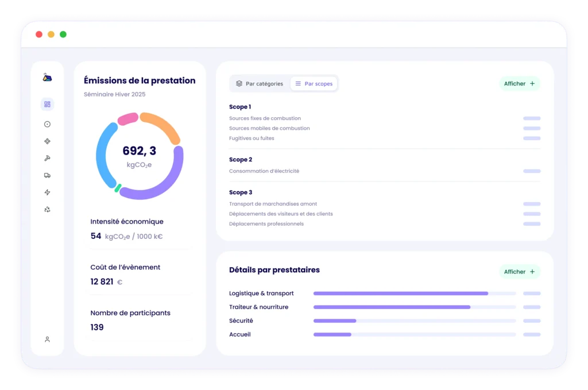Click value placeholder for Consommation d'électricité

click(x=532, y=171)
